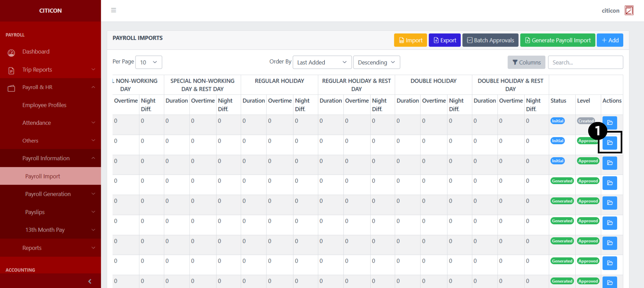Click the yellow Import button
Screen dimensions: 644x288
(410, 40)
